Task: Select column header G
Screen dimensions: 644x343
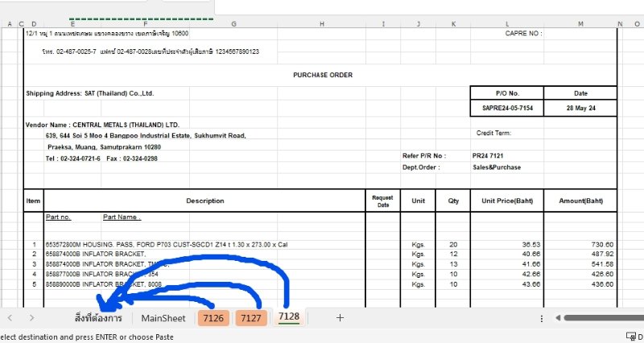Action: click(233, 24)
